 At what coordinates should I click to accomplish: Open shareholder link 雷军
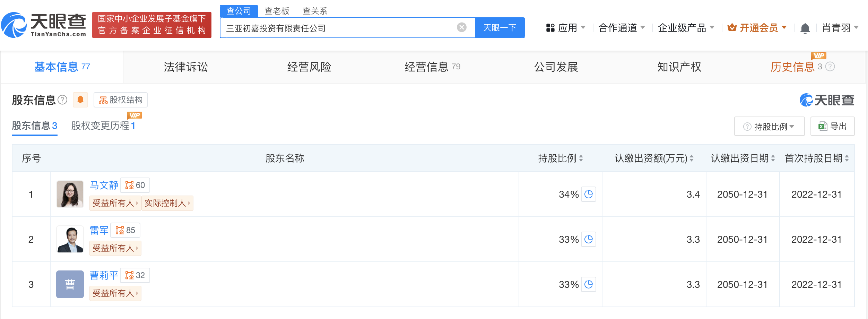point(99,230)
